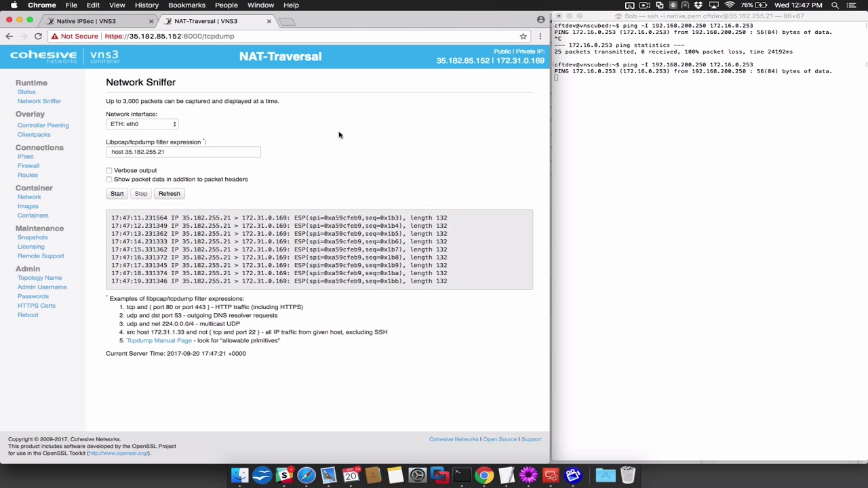Open Dropbox menu bar icon
This screenshot has height=488, width=868.
point(698,5)
